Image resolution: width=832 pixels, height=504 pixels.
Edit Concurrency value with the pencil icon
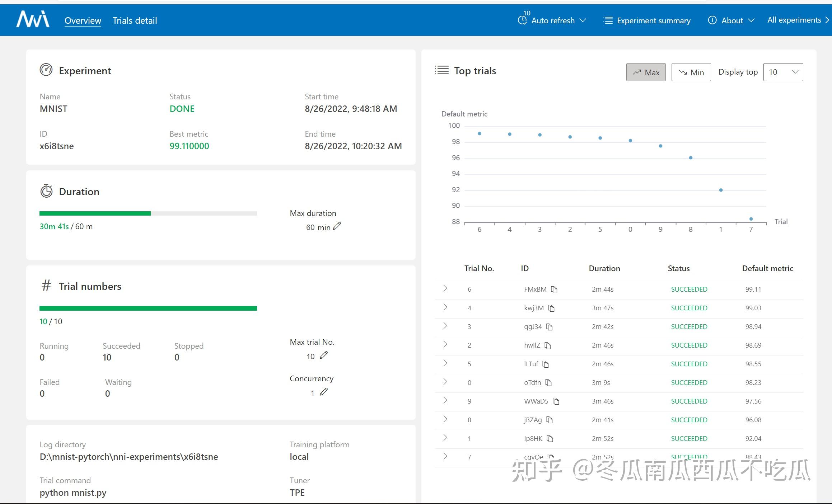tap(324, 392)
